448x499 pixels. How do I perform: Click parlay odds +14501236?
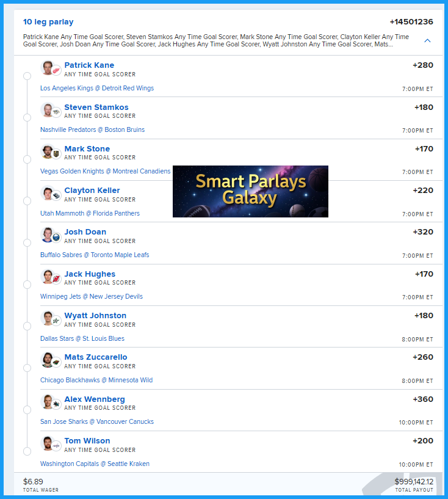pos(411,21)
